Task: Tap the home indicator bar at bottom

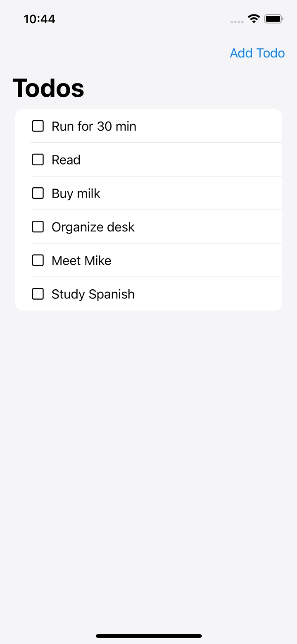Action: [x=149, y=636]
